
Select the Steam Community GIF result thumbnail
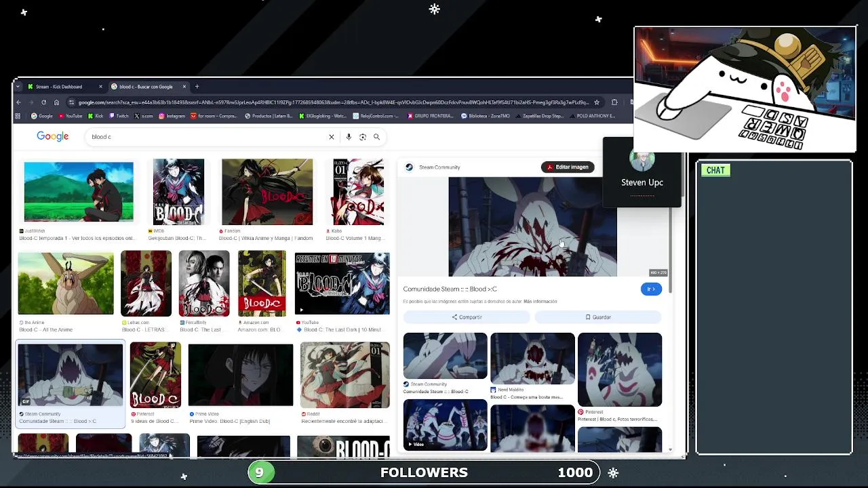71,375
